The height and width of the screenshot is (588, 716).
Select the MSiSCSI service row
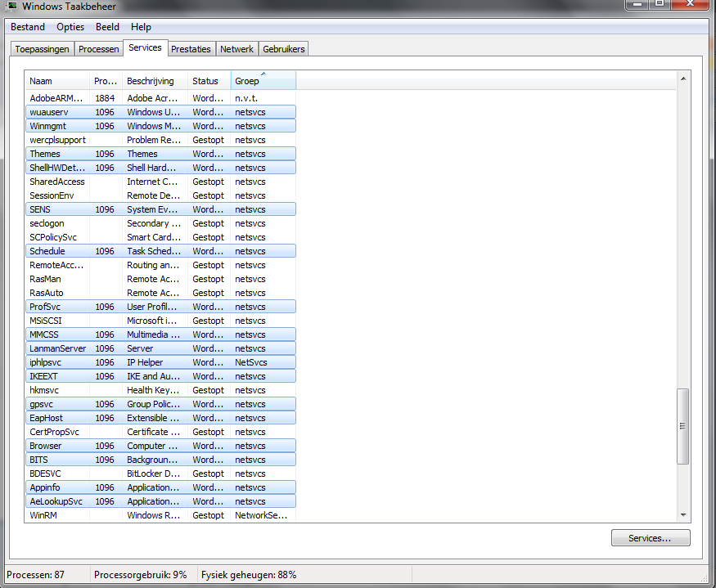[160, 321]
